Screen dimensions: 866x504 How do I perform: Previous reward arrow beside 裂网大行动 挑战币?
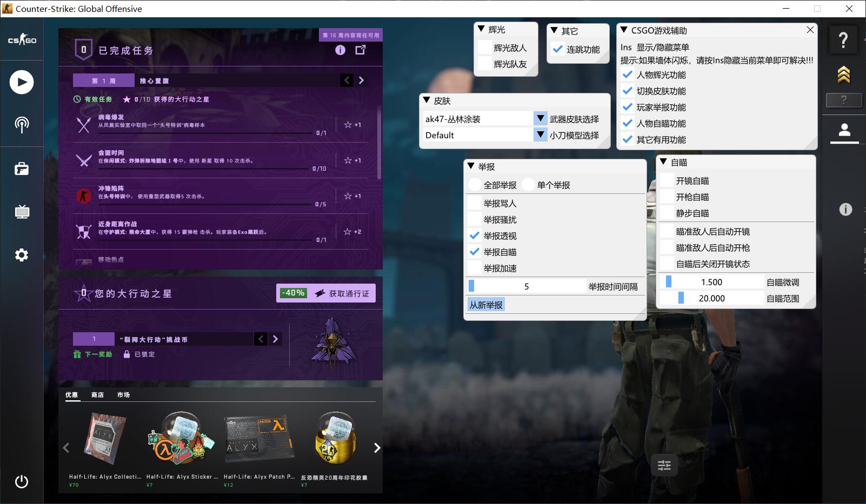click(261, 339)
